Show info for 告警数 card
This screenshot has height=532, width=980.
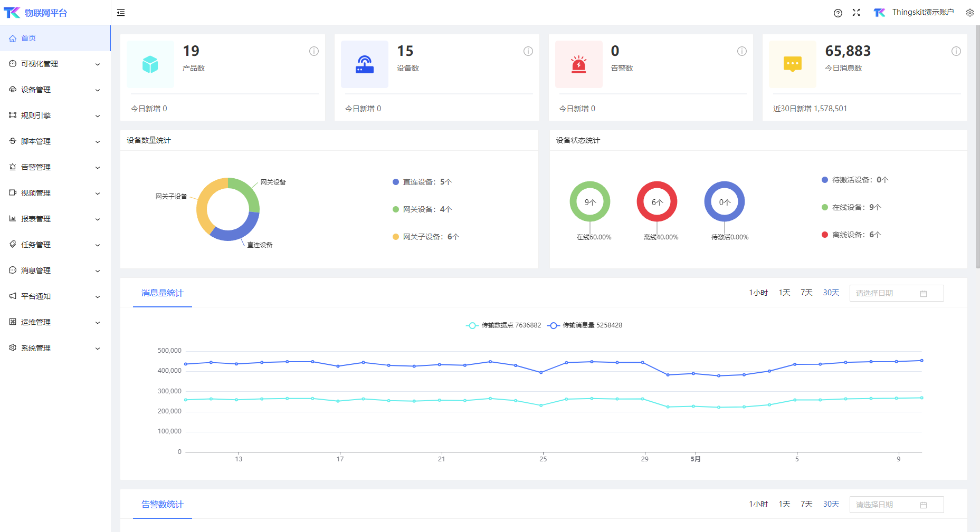tap(742, 51)
